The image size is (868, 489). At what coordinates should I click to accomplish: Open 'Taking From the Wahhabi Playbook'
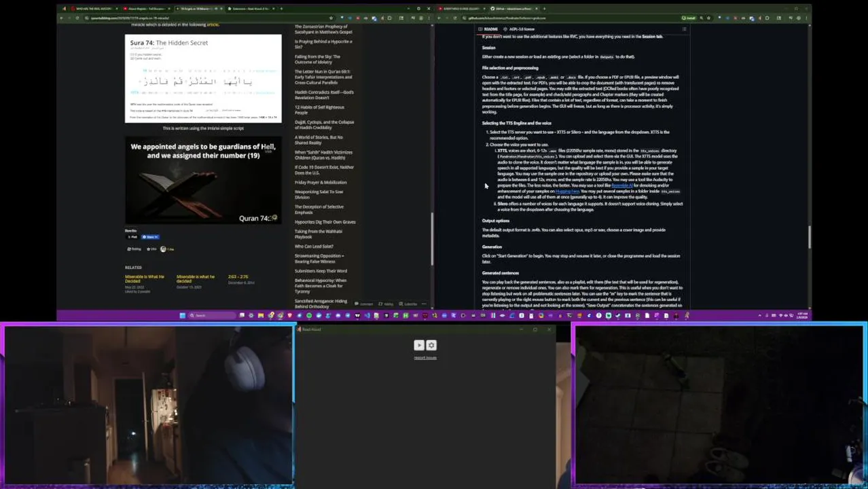319,234
